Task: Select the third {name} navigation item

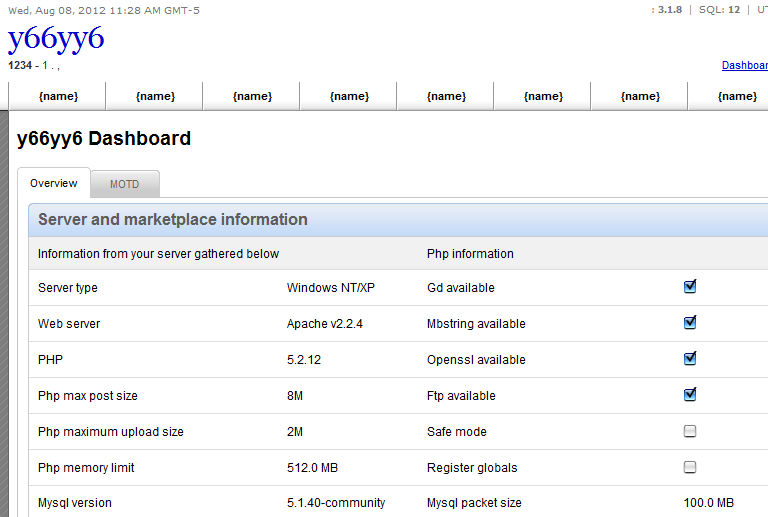Action: pos(252,96)
